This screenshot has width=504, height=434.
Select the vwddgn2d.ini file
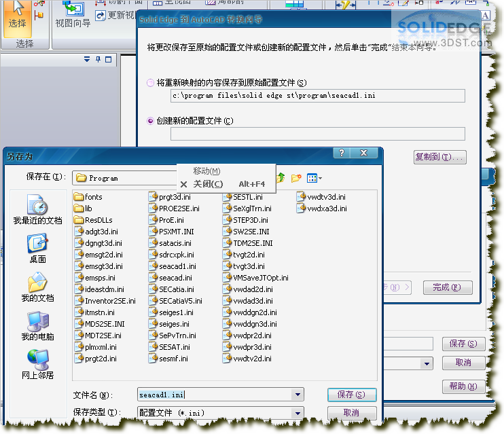250,312
